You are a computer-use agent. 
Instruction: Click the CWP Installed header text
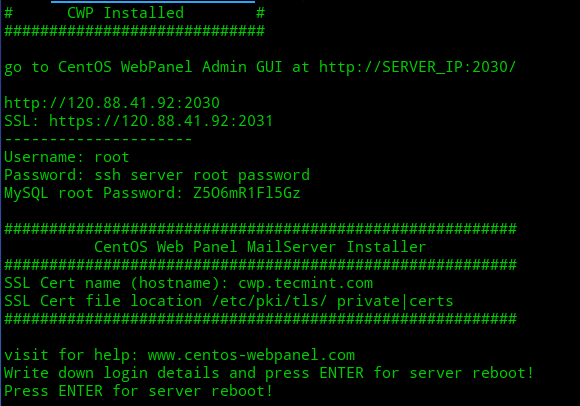125,13
